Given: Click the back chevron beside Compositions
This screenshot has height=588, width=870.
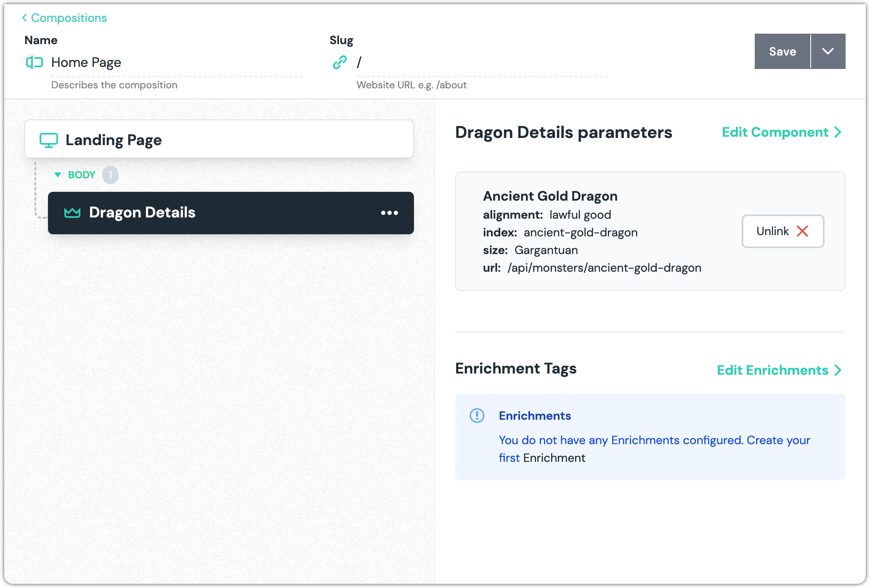Looking at the screenshot, I should (24, 18).
